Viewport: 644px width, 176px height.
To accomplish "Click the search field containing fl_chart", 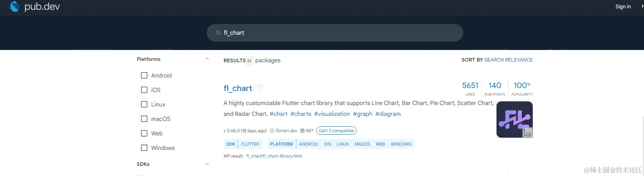I will [x=335, y=33].
